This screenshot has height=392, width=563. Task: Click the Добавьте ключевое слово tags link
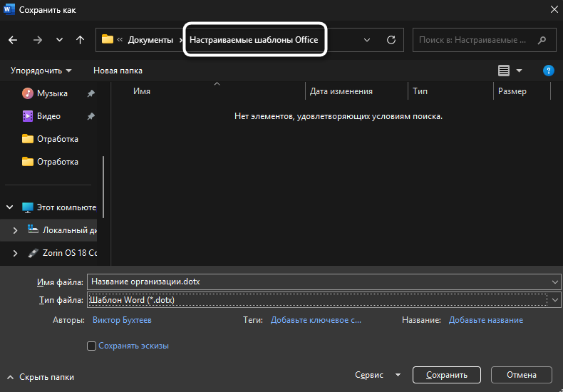pyautogui.click(x=316, y=321)
